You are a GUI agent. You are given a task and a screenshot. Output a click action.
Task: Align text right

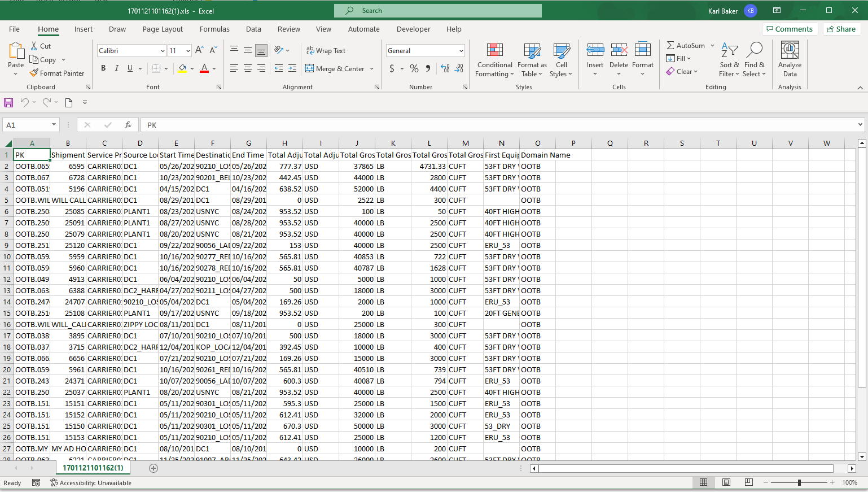tap(261, 68)
